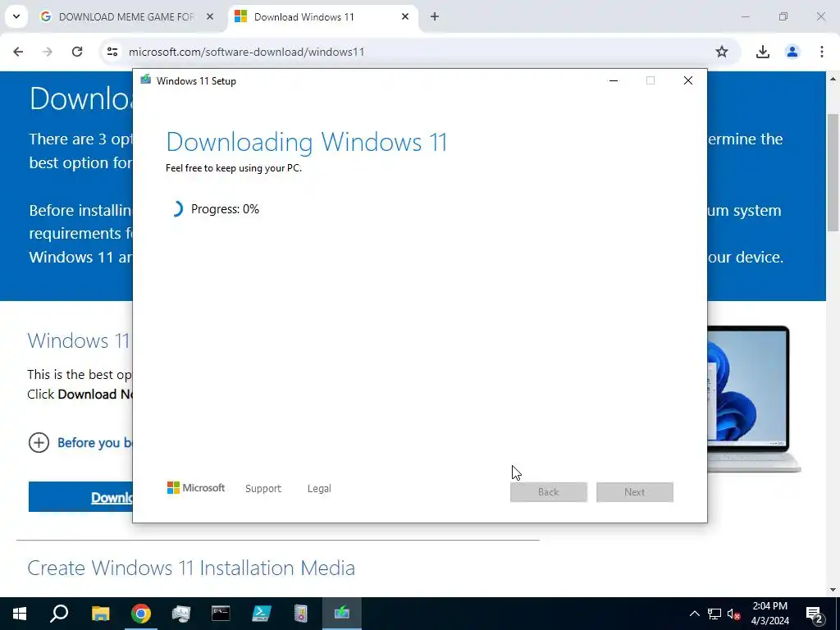The width and height of the screenshot is (840, 630).
Task: Open PowerShell from taskbar
Action: [262, 614]
